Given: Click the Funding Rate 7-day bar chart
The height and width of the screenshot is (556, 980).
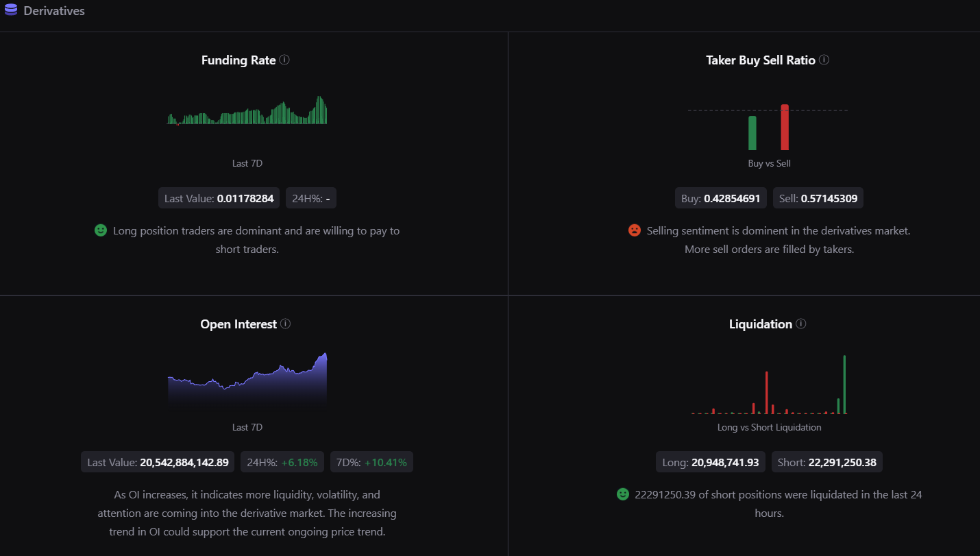Looking at the screenshot, I should tap(247, 110).
